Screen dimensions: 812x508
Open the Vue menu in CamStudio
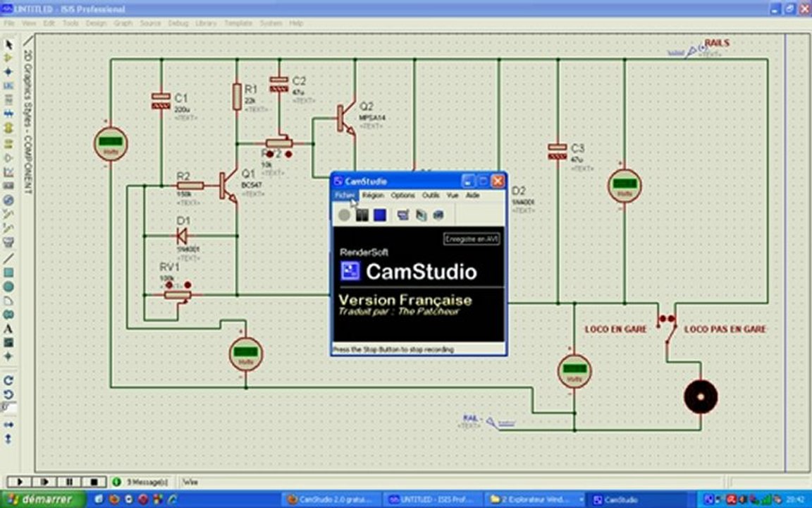point(453,195)
